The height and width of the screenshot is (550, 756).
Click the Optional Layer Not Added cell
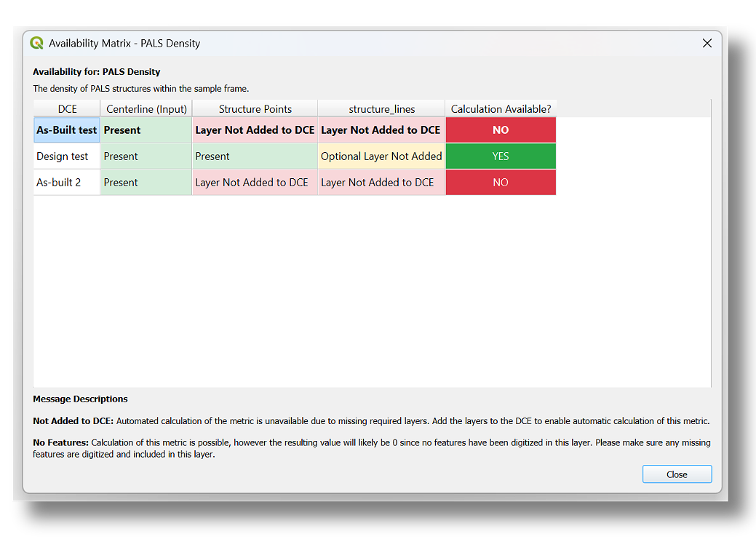coord(381,156)
